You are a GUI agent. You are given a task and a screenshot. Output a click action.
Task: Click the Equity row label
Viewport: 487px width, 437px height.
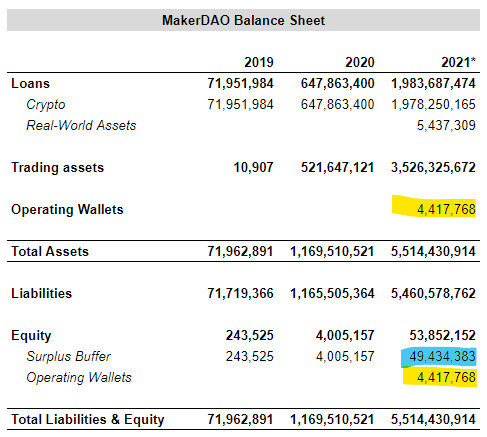(x=31, y=336)
